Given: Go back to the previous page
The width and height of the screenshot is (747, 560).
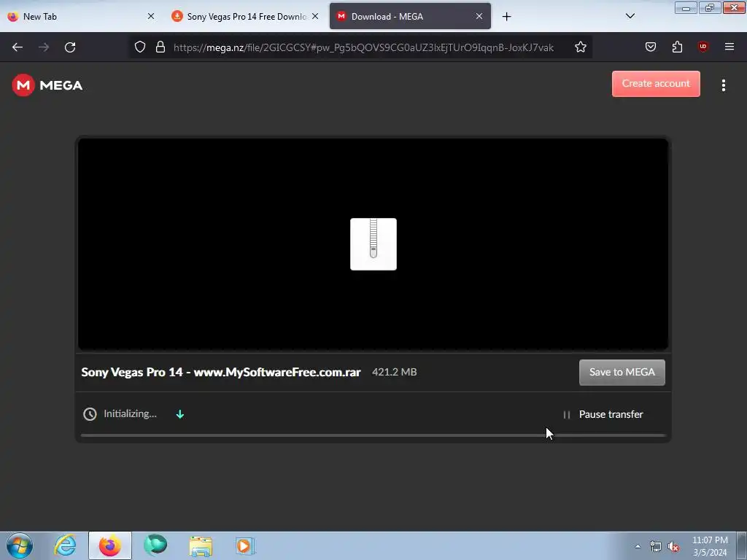Looking at the screenshot, I should [18, 47].
